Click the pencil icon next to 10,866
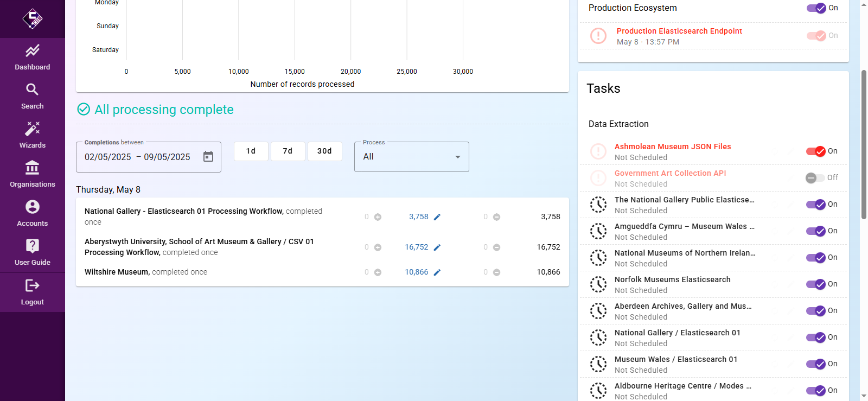 (x=437, y=272)
